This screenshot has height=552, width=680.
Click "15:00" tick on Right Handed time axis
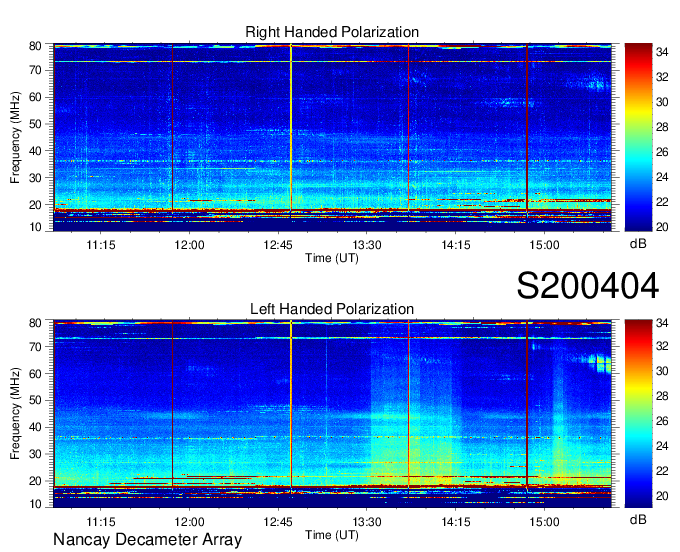click(x=544, y=245)
